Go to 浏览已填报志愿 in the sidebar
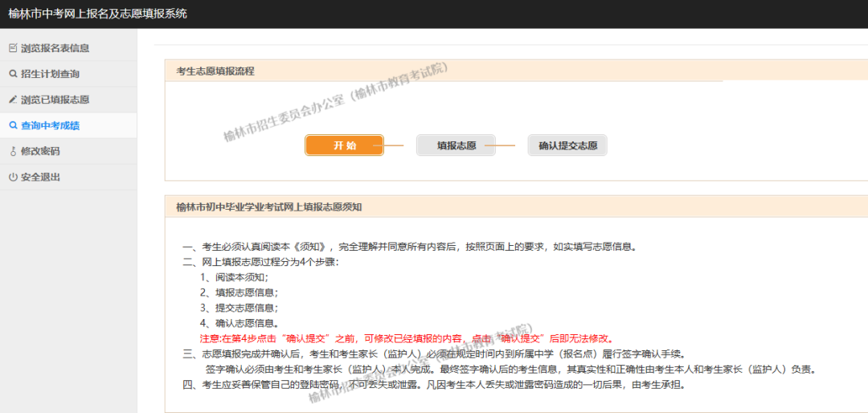Image resolution: width=868 pixels, height=413 pixels. coord(55,100)
